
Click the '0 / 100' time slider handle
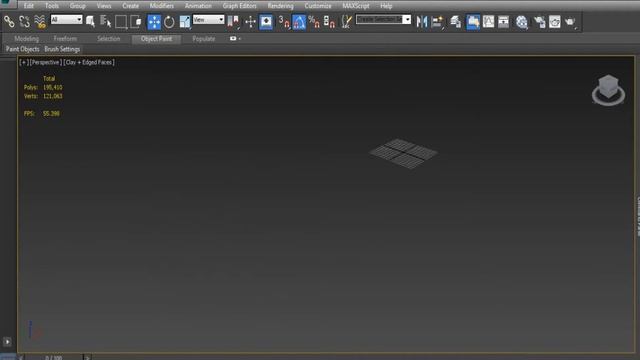pos(53,358)
